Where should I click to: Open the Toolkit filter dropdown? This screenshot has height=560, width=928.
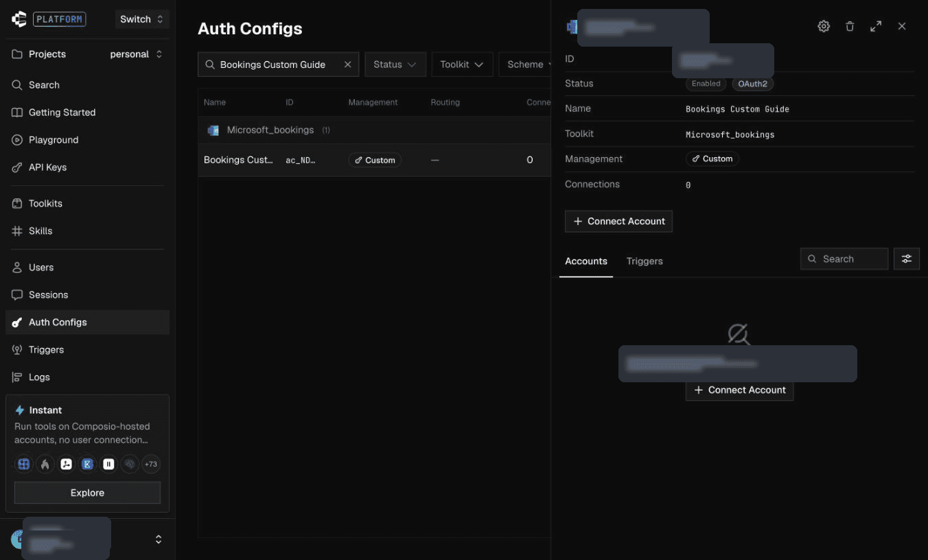point(462,65)
